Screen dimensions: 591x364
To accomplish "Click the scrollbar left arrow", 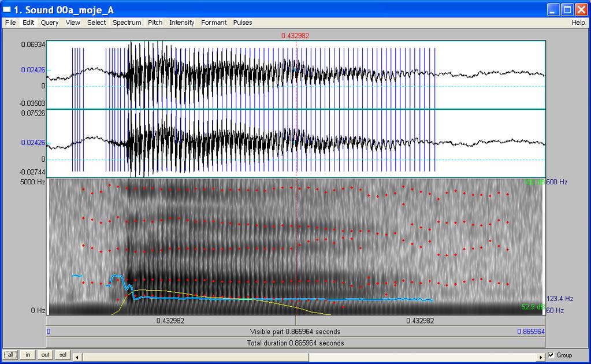I will [77, 357].
